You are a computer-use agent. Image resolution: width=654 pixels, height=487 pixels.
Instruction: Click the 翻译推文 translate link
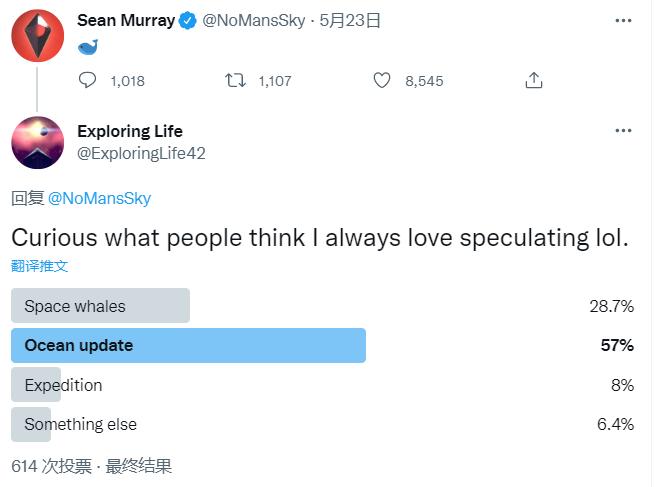click(x=40, y=266)
